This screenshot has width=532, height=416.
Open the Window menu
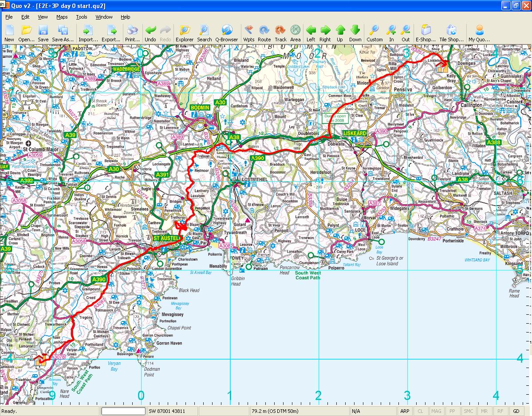104,17
